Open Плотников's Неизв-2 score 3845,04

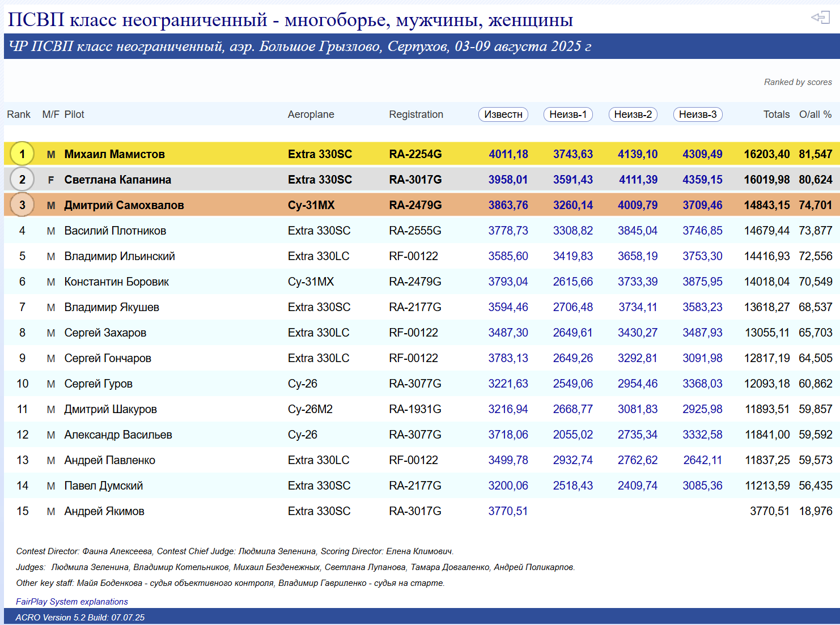(637, 231)
